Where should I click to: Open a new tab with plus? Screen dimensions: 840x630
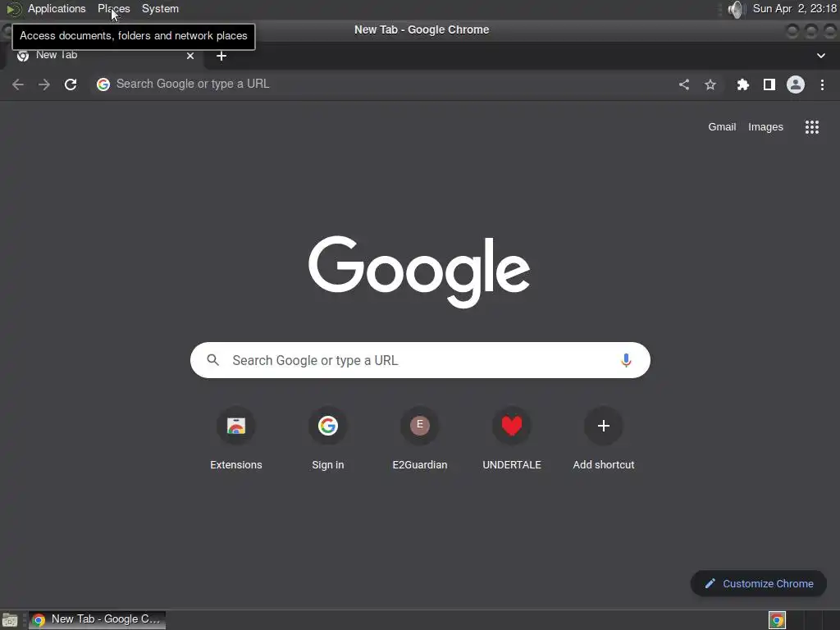[x=221, y=56]
